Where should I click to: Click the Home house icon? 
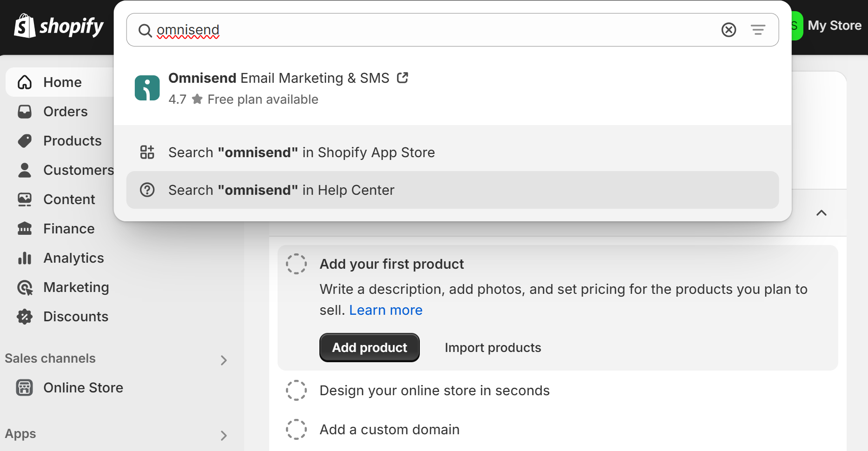[x=25, y=82]
